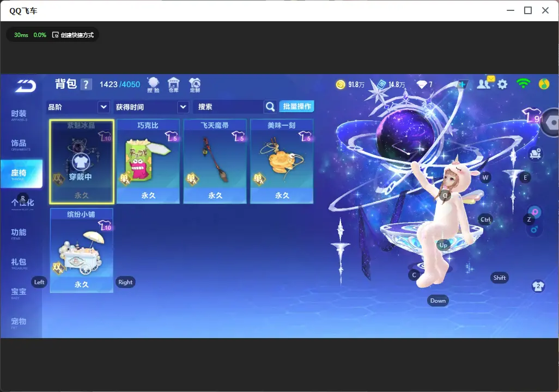The width and height of the screenshot is (559, 392).
Task: Click the 创建快捷方式 create shortcut button
Action: tap(73, 35)
